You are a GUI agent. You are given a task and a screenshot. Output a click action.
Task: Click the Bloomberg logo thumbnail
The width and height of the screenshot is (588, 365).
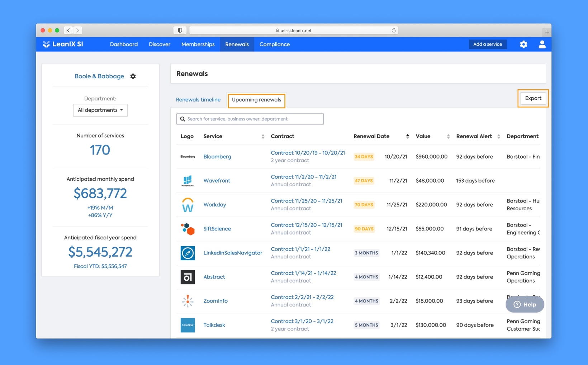(x=188, y=156)
